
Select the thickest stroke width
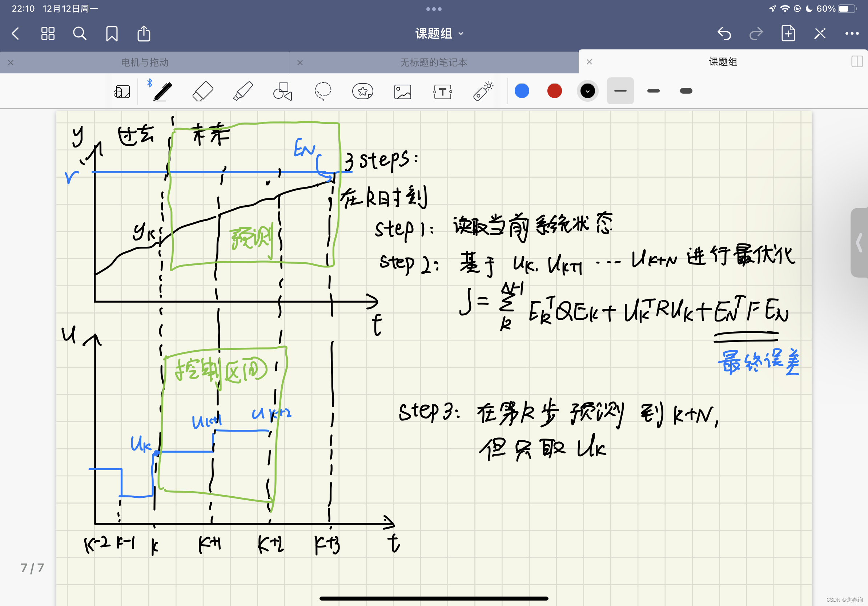coord(686,91)
